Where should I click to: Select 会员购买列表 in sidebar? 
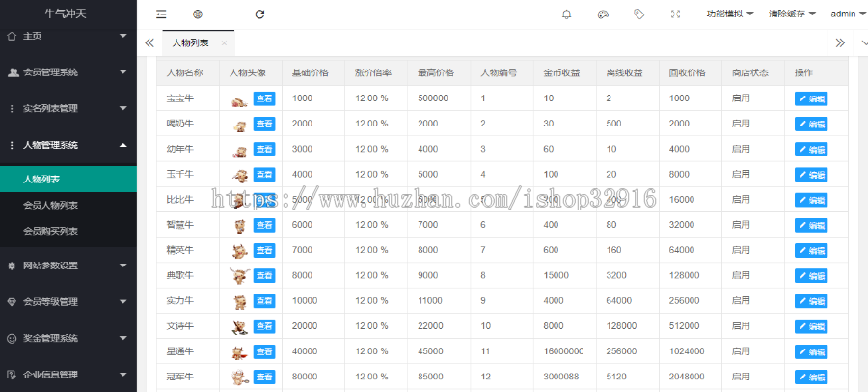point(51,232)
